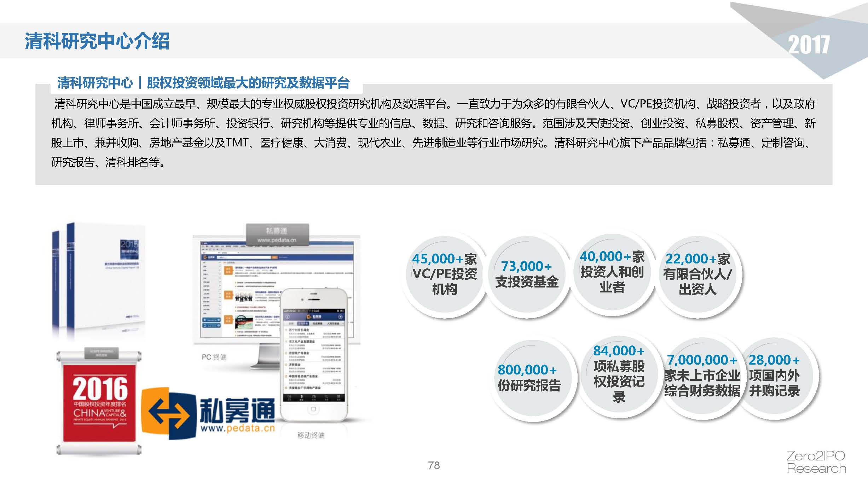
Task: Click the iPhone mobile terminal image
Action: (x=313, y=355)
